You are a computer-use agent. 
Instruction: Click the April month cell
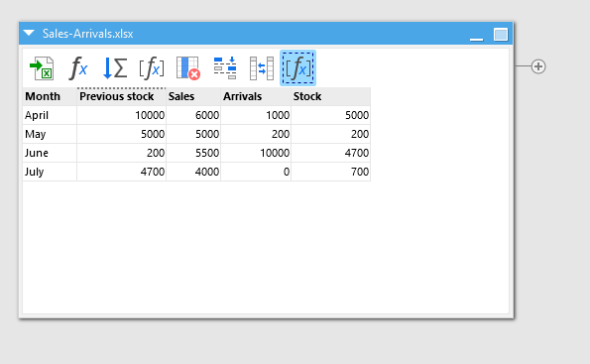coord(50,115)
